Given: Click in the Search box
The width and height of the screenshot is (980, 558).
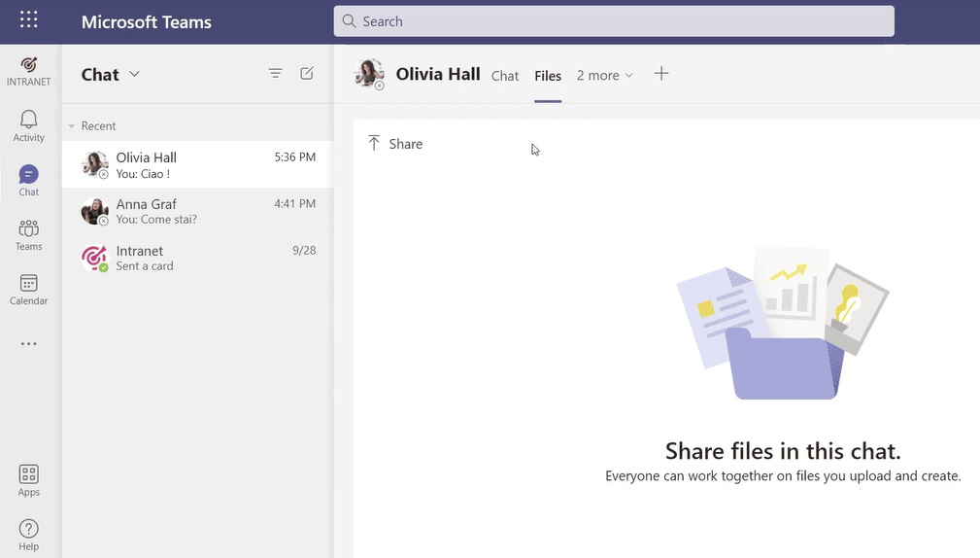Looking at the screenshot, I should (x=614, y=21).
